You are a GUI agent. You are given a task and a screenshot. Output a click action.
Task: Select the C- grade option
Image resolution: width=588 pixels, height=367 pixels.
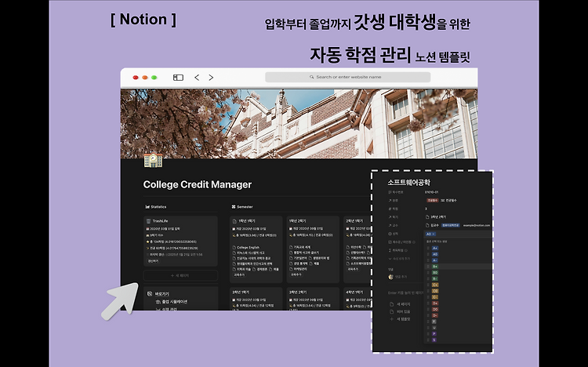435,297
